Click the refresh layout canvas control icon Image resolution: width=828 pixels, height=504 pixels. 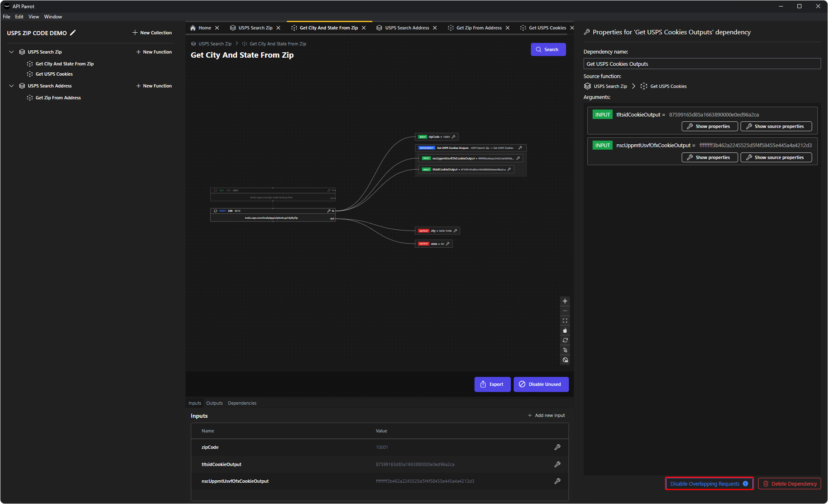click(x=565, y=340)
